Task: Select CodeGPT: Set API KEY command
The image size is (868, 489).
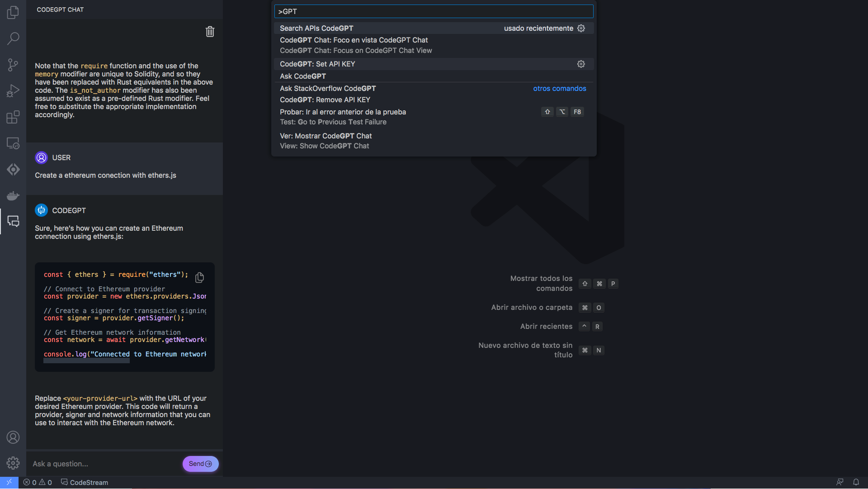Action: pos(434,64)
